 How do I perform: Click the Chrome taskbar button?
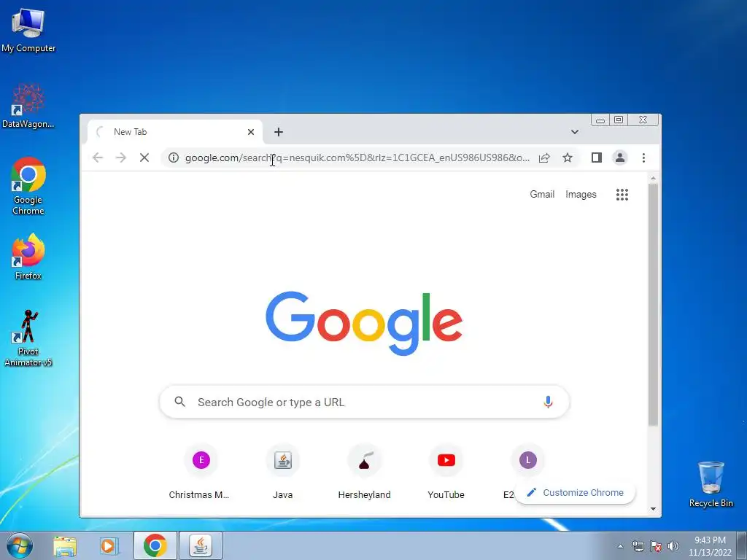pyautogui.click(x=155, y=545)
